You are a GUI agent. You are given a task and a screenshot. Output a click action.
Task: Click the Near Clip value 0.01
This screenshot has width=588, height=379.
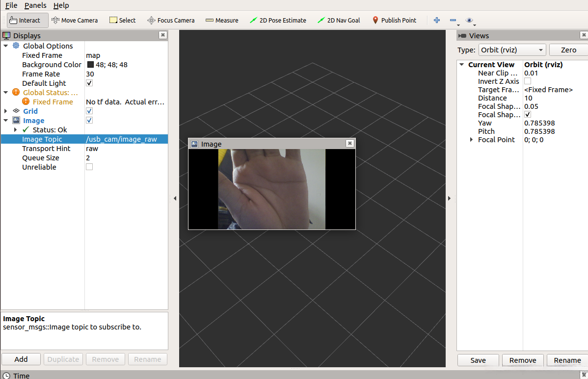pos(531,73)
